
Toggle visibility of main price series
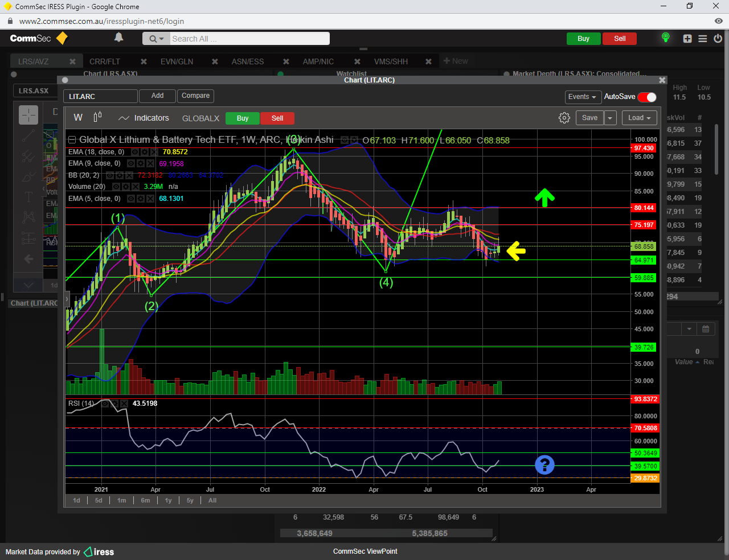(345, 140)
